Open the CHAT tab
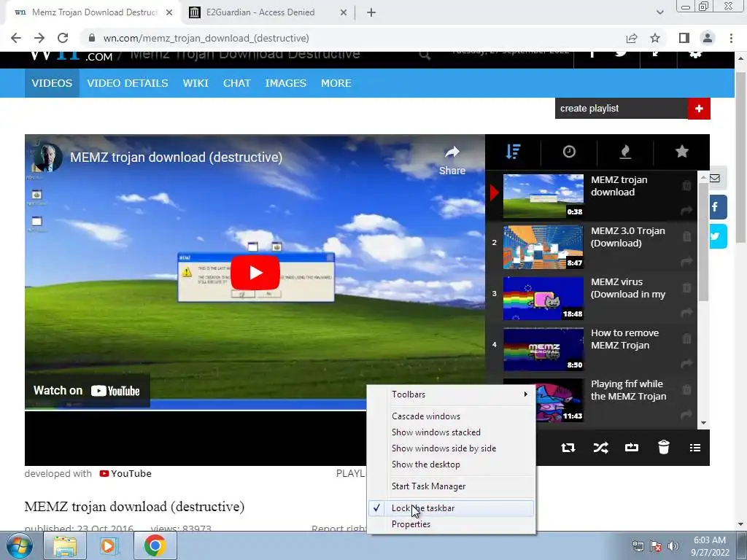Viewport: 747px width, 560px height. [x=237, y=83]
